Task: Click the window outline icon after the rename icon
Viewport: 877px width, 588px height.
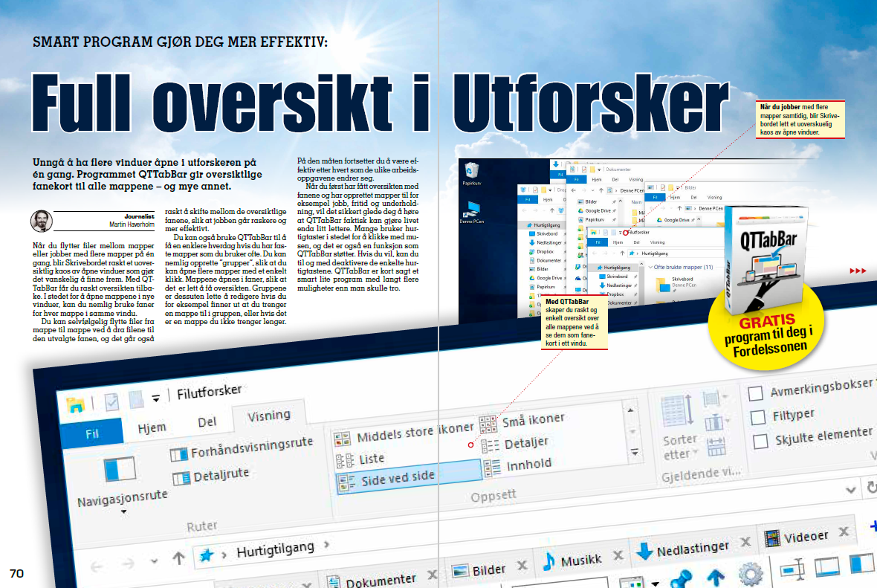Action: tap(827, 566)
